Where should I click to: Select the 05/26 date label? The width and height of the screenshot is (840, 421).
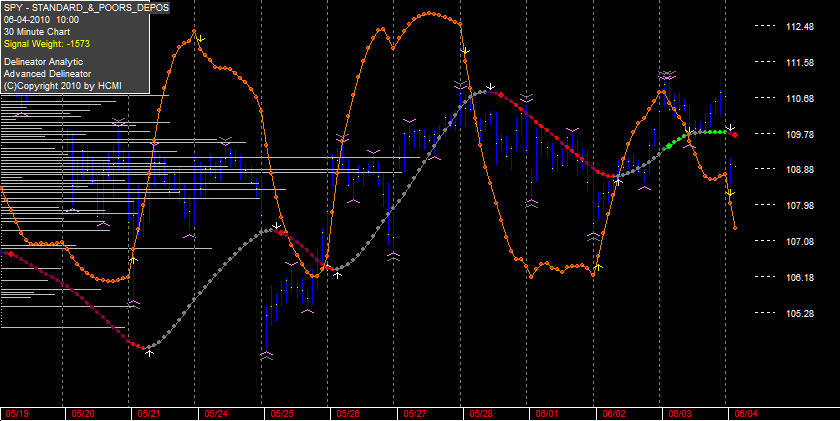[348, 414]
